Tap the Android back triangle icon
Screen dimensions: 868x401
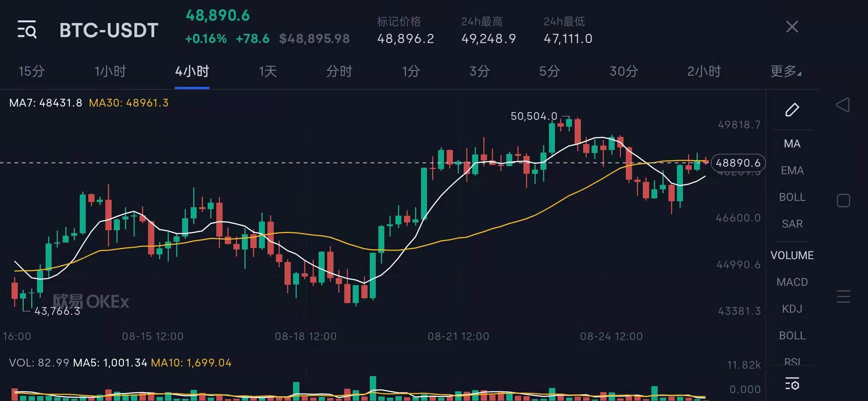[x=843, y=105]
